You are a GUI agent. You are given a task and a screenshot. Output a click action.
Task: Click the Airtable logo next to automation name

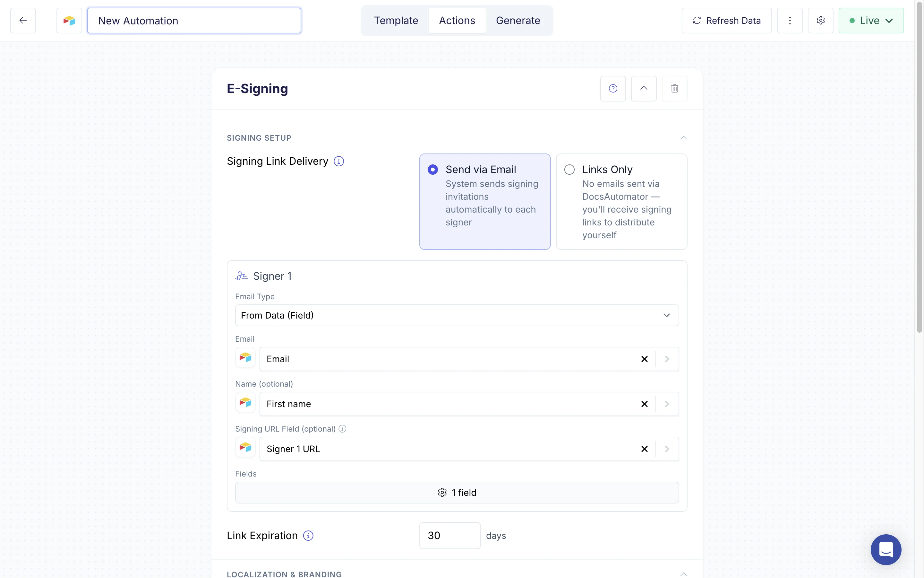[69, 21]
